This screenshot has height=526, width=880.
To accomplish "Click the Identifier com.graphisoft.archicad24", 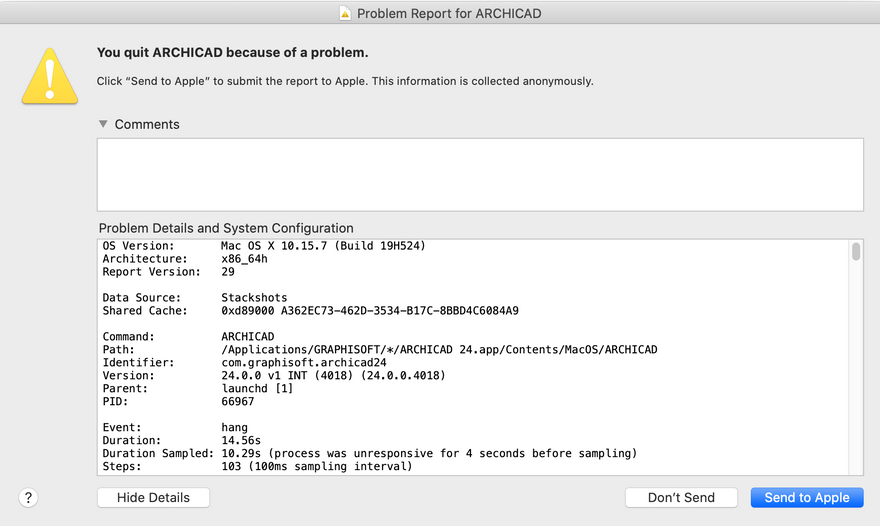I will click(304, 362).
